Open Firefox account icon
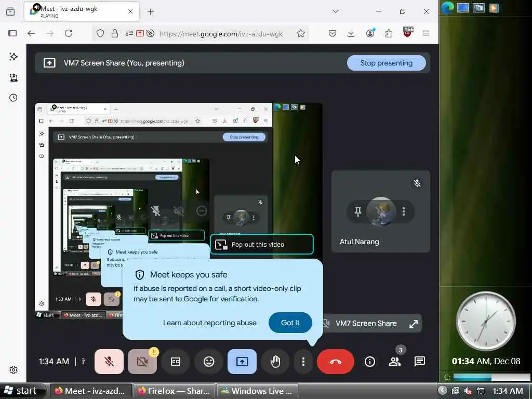 [x=370, y=33]
